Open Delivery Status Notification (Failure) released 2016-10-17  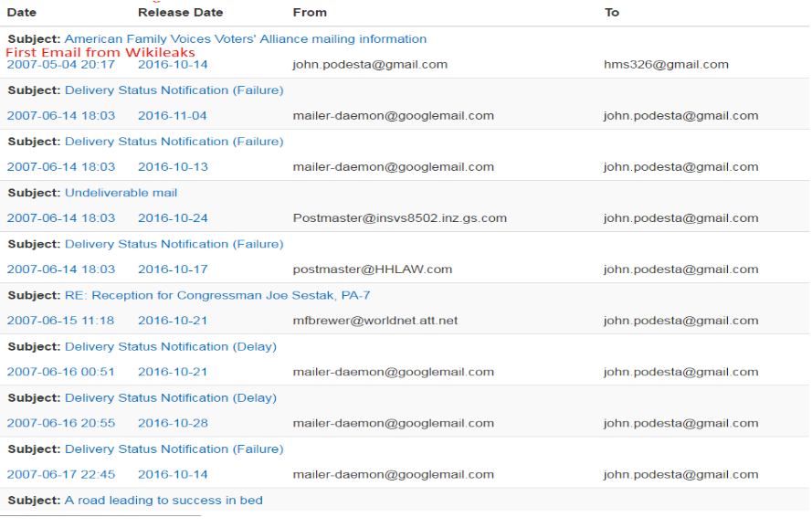tap(174, 244)
